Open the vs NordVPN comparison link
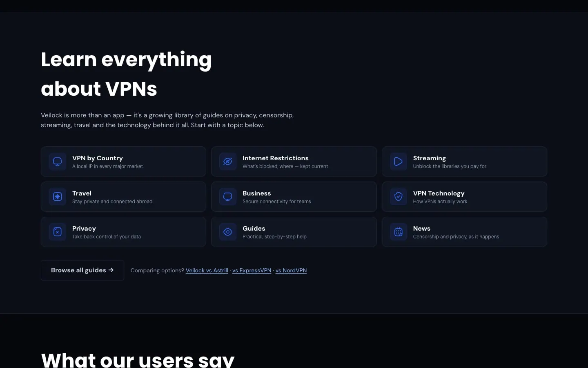The height and width of the screenshot is (368, 588). coord(291,270)
